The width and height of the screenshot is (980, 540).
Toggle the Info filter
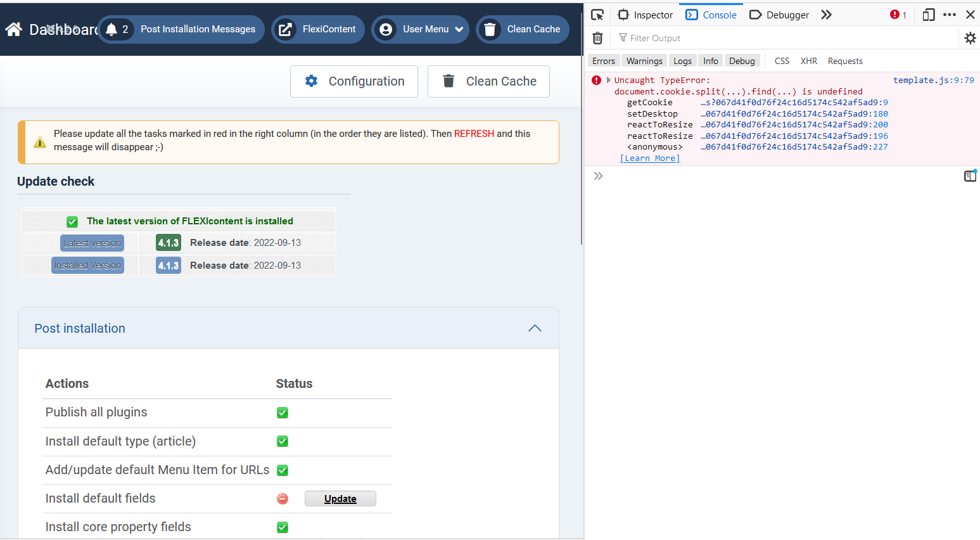711,61
